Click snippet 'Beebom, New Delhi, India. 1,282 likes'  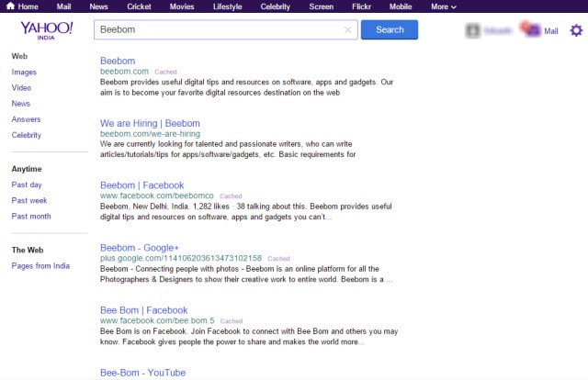click(x=246, y=212)
